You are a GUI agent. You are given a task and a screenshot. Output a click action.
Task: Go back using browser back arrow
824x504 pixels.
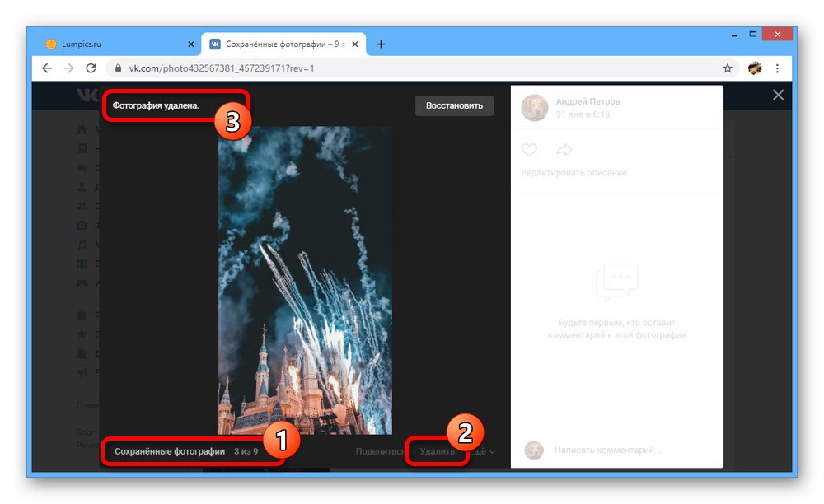click(47, 68)
